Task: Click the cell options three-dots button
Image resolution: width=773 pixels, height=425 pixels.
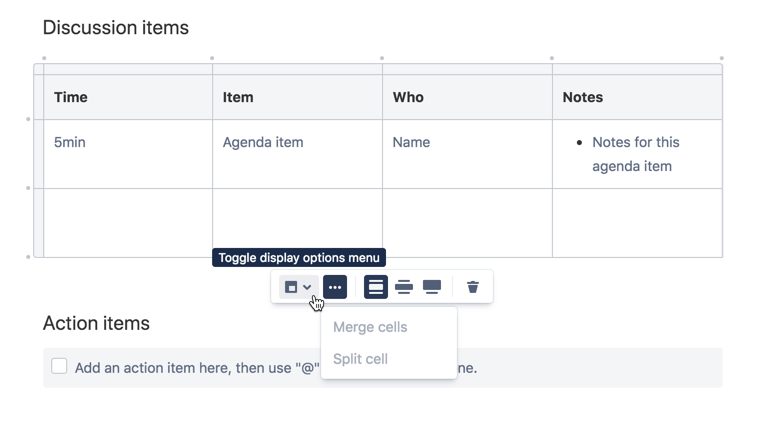Action: click(335, 287)
